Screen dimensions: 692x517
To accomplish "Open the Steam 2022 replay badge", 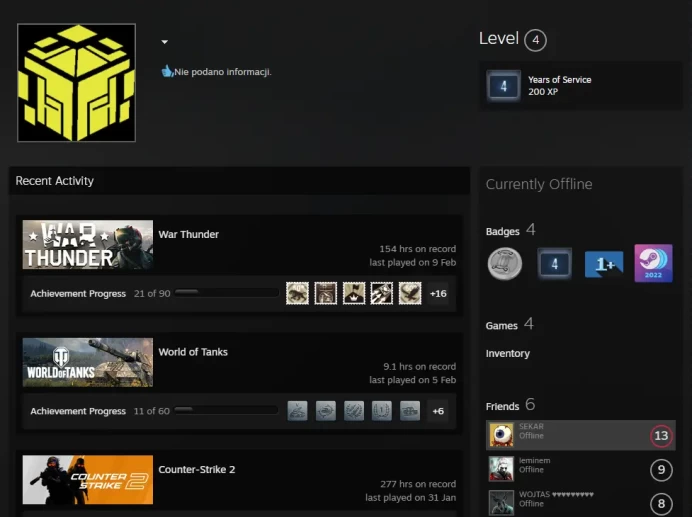I will coord(654,263).
